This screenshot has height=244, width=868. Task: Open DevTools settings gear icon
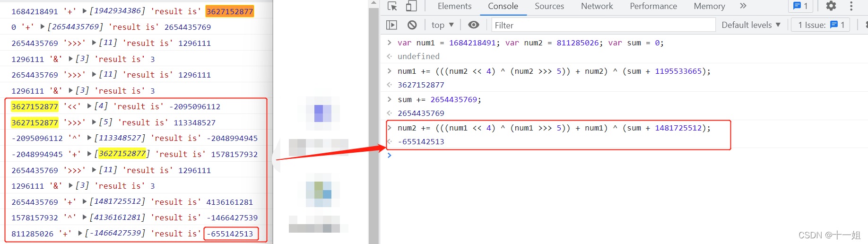coord(831,6)
